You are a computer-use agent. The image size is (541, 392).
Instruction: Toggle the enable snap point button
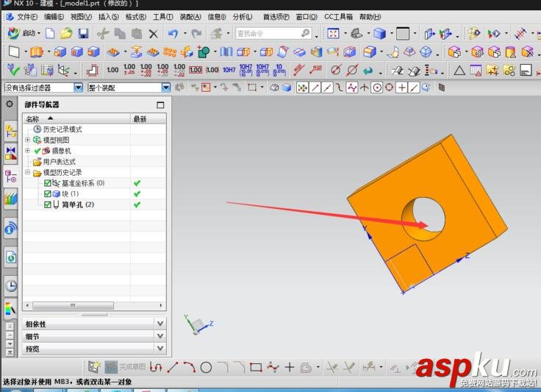coord(302,88)
